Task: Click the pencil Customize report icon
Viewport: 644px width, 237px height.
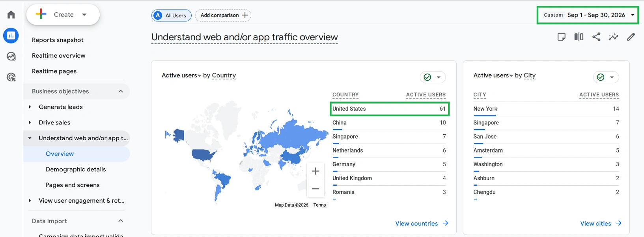Action: pos(631,37)
